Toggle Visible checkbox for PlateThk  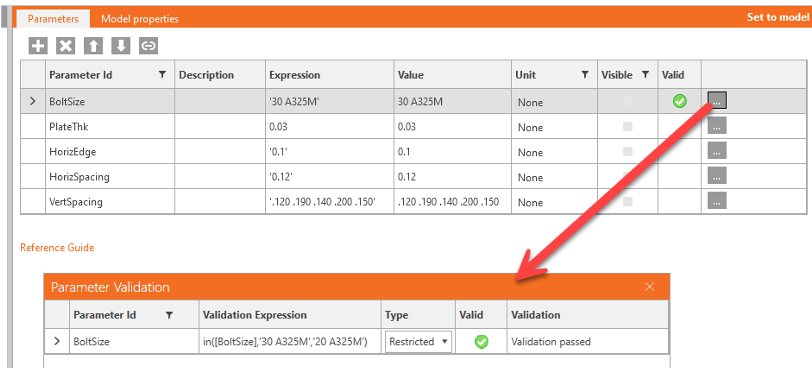(628, 126)
